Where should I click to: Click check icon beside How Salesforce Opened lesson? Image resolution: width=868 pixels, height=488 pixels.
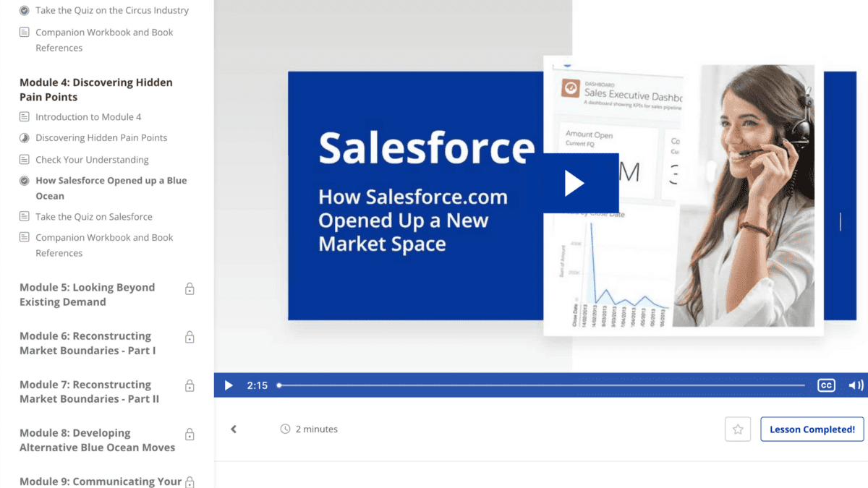tap(25, 181)
